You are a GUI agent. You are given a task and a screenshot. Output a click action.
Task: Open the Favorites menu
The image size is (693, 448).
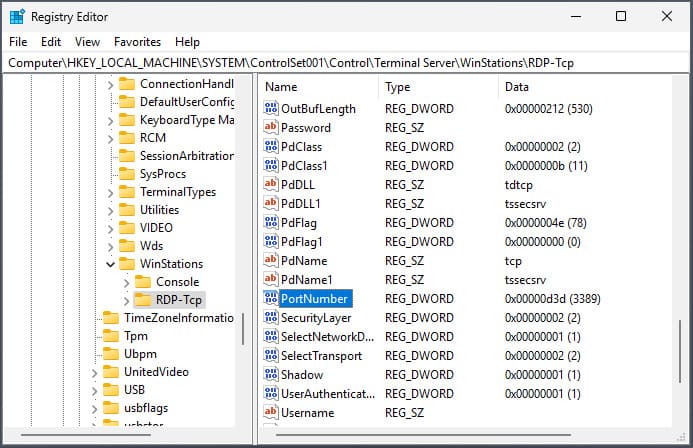click(137, 42)
